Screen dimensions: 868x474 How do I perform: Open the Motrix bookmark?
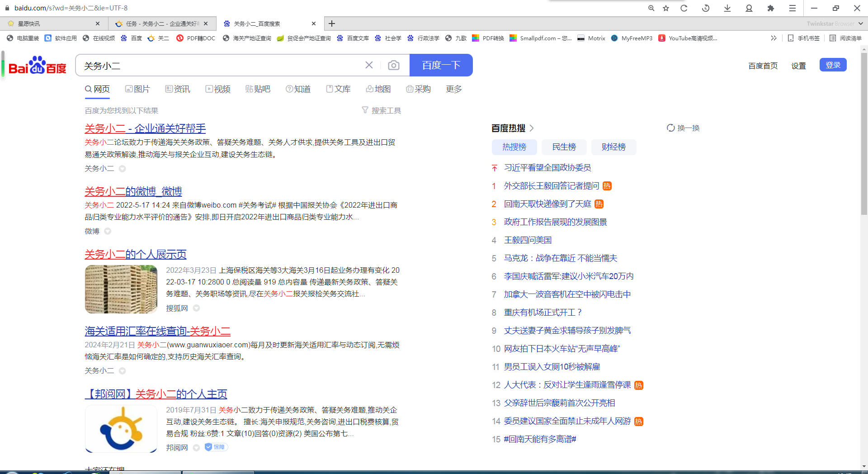click(x=591, y=38)
